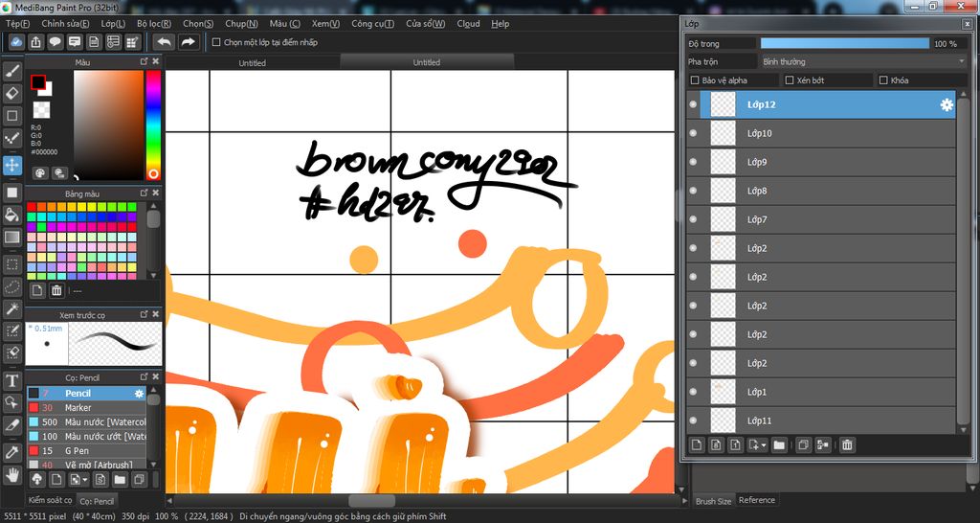This screenshot has width=980, height=523.
Task: Select the Fill rectangle tool
Action: click(x=11, y=193)
